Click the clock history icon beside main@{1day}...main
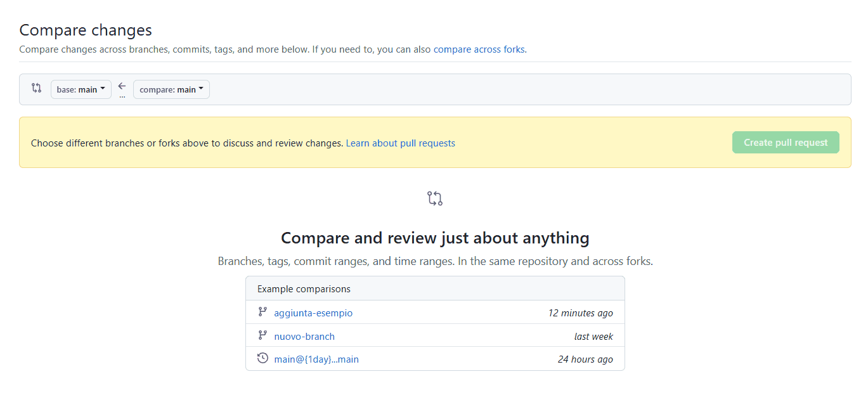868x407 pixels. [x=262, y=358]
